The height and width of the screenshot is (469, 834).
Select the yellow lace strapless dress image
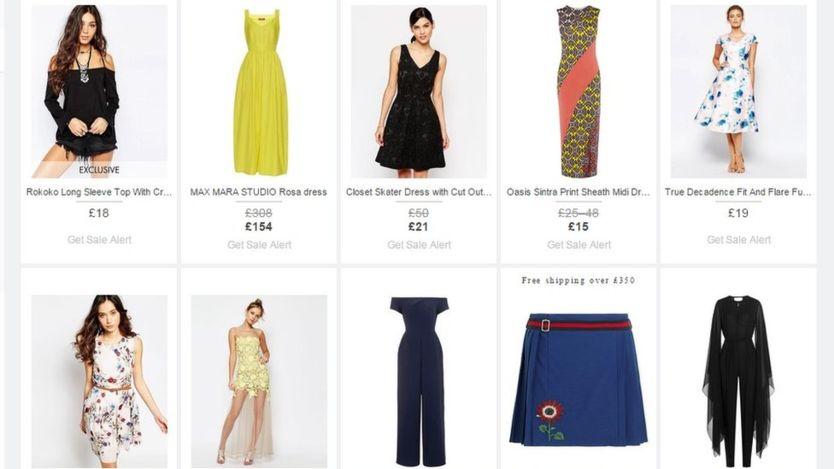(259, 381)
